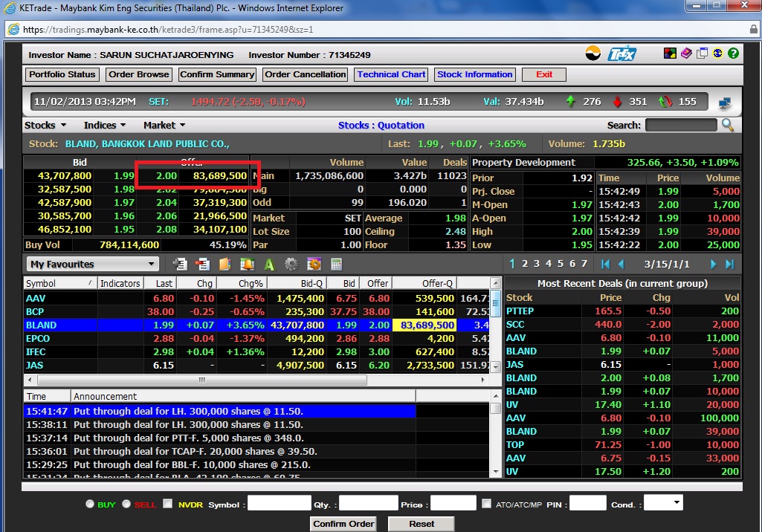Click the red down arrow decliners icon
The height and width of the screenshot is (532, 762).
617,102
